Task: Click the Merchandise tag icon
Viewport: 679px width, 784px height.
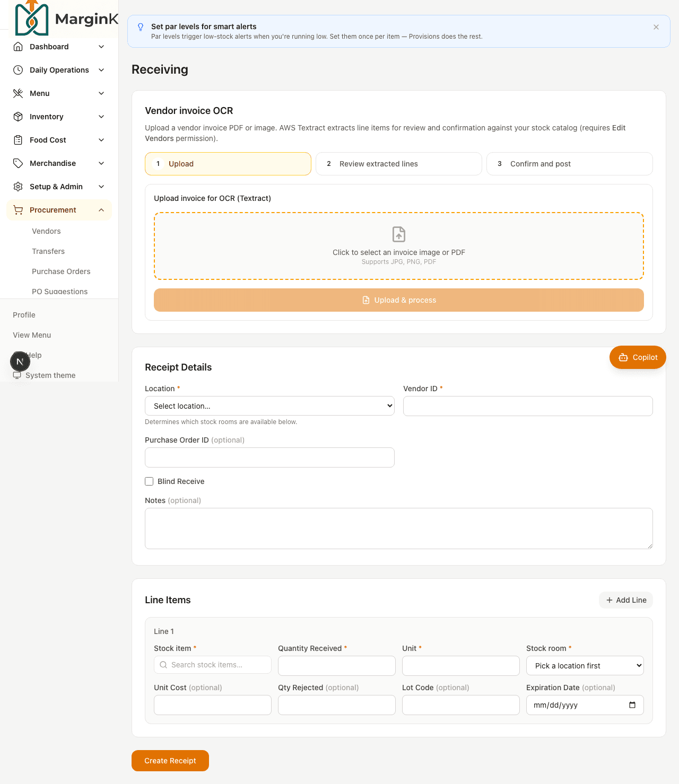Action: 18,163
